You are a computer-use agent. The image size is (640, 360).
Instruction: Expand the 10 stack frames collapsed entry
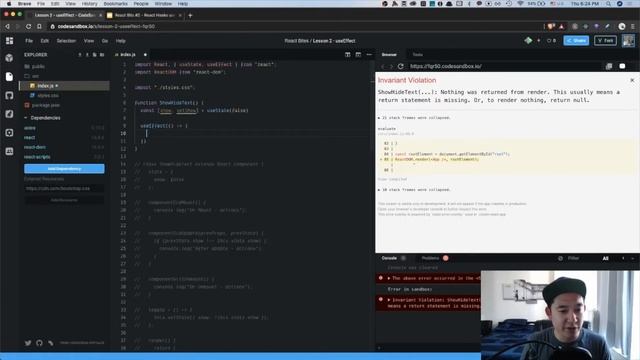414,190
